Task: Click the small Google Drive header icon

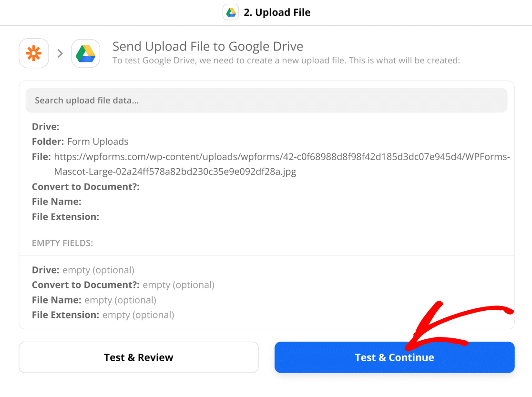Action: click(x=231, y=12)
